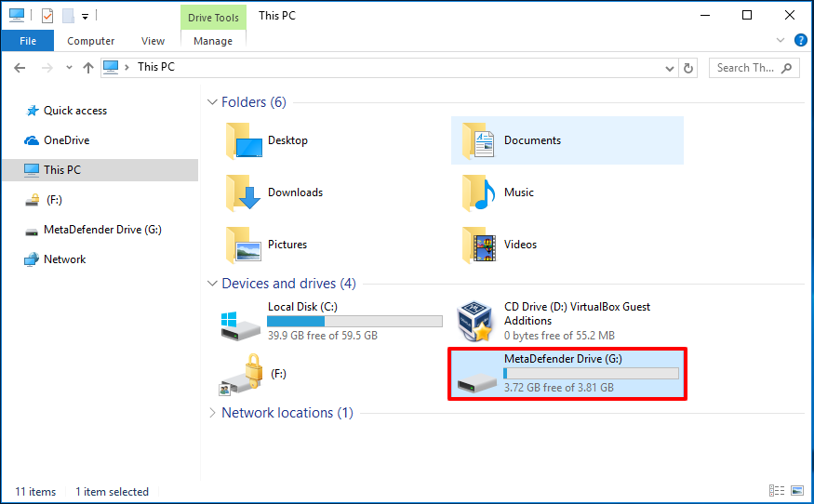Click the '3.72 GB free of 3.81 GB' text
The width and height of the screenshot is (814, 504).
558,387
